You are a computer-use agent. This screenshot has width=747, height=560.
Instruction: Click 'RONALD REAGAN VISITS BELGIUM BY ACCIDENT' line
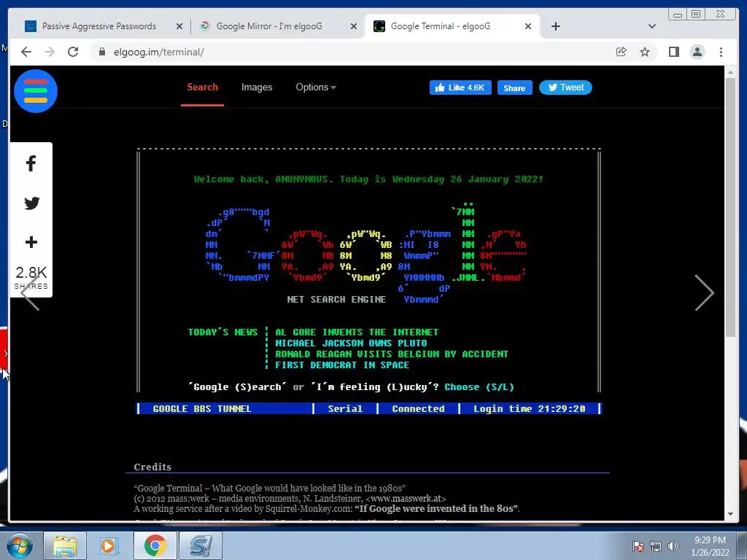tap(392, 354)
